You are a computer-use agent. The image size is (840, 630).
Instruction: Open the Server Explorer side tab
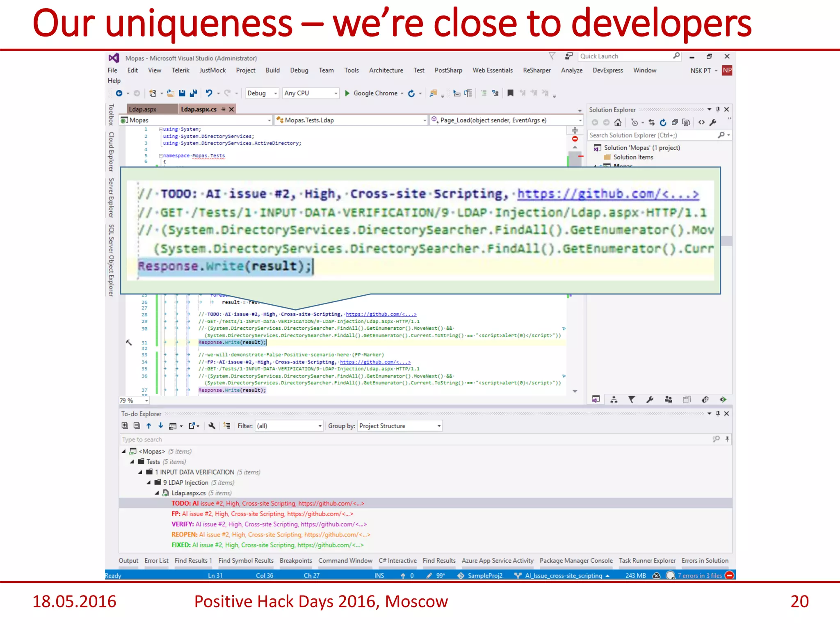111,198
